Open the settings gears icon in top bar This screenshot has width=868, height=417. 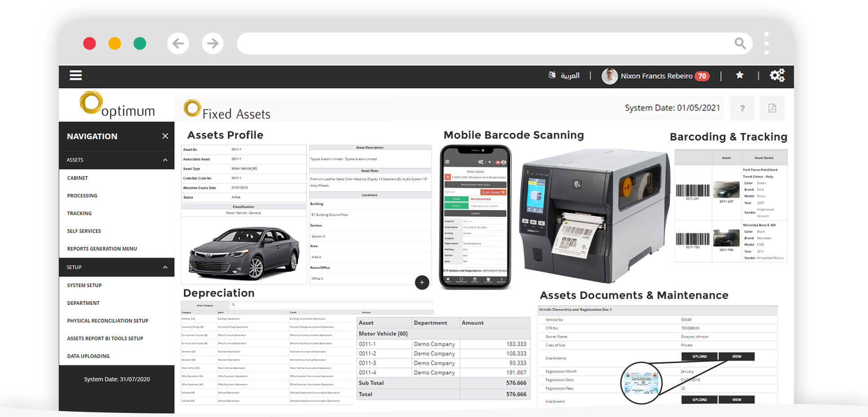[x=776, y=75]
